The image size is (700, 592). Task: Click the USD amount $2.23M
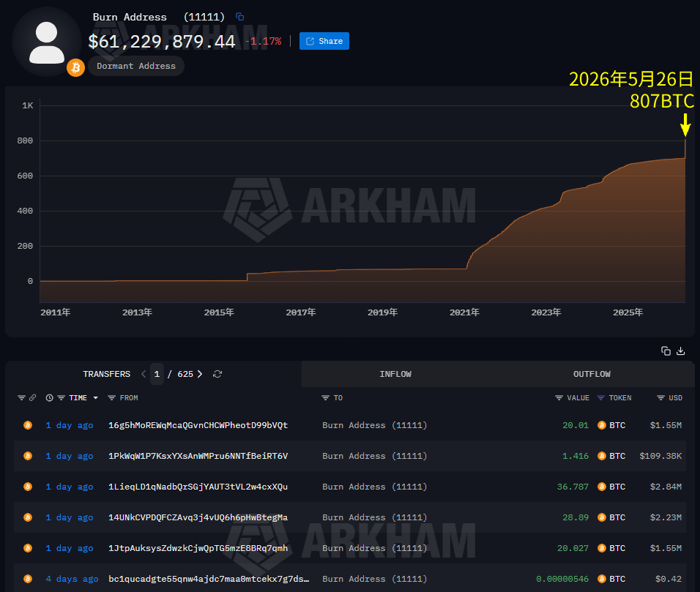(x=666, y=517)
